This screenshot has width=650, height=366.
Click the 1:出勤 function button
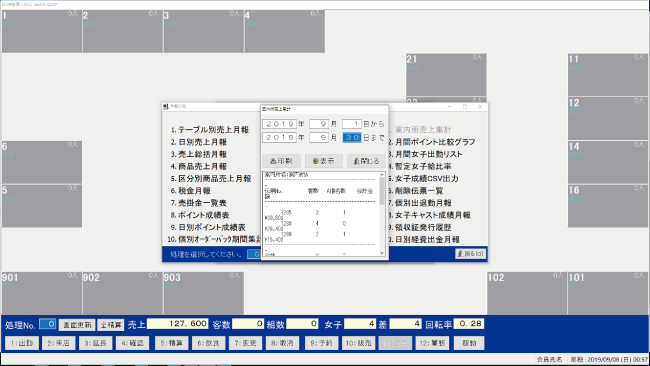pyautogui.click(x=22, y=343)
